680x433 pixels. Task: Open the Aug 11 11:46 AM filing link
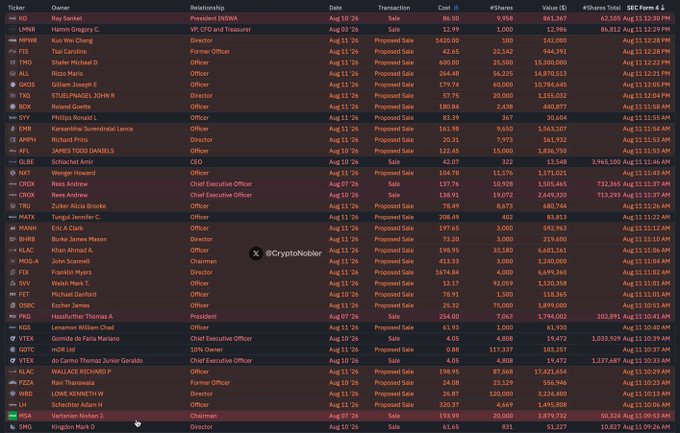click(646, 162)
